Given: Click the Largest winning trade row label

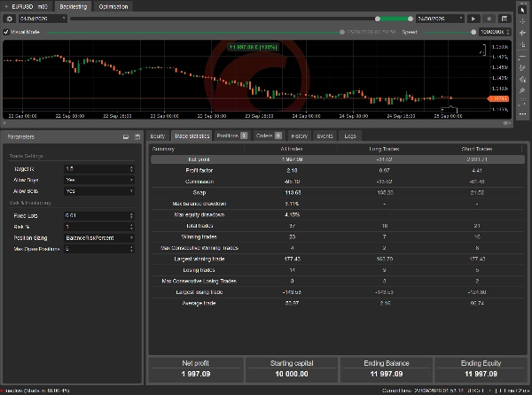Looking at the screenshot, I should coord(199,259).
